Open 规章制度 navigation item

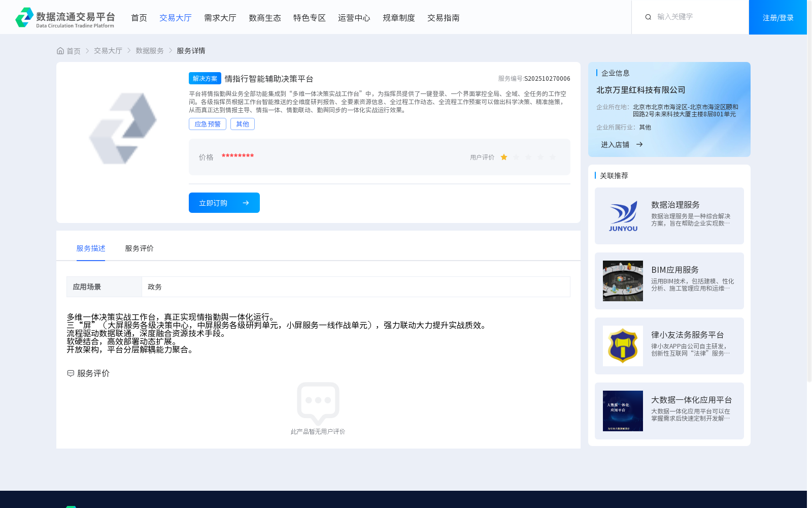pos(399,18)
